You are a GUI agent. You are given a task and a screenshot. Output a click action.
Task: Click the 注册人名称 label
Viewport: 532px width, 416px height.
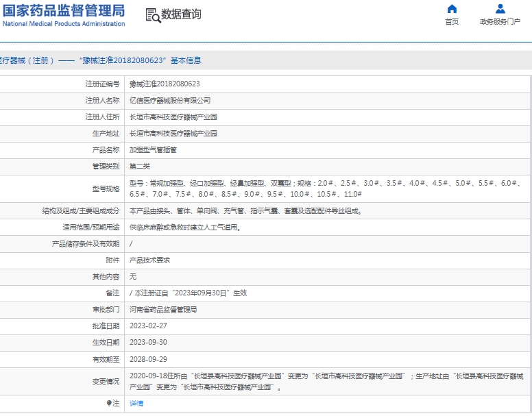tap(102, 100)
